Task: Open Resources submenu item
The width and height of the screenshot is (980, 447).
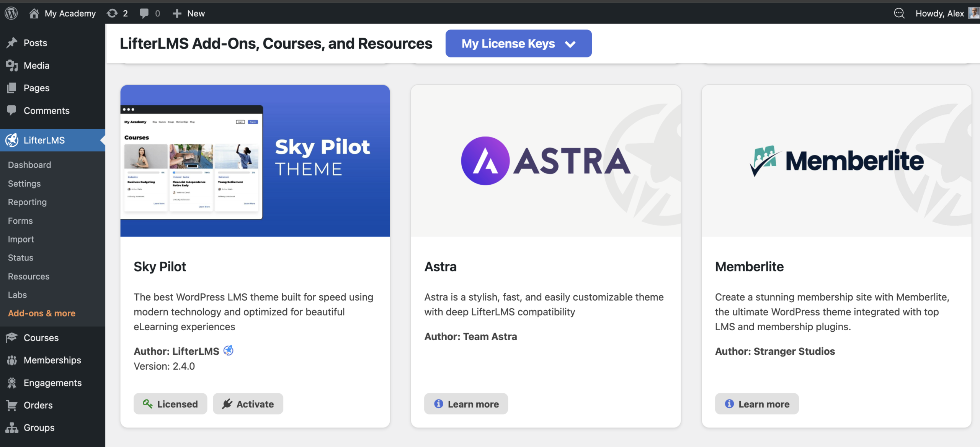Action: click(x=29, y=276)
